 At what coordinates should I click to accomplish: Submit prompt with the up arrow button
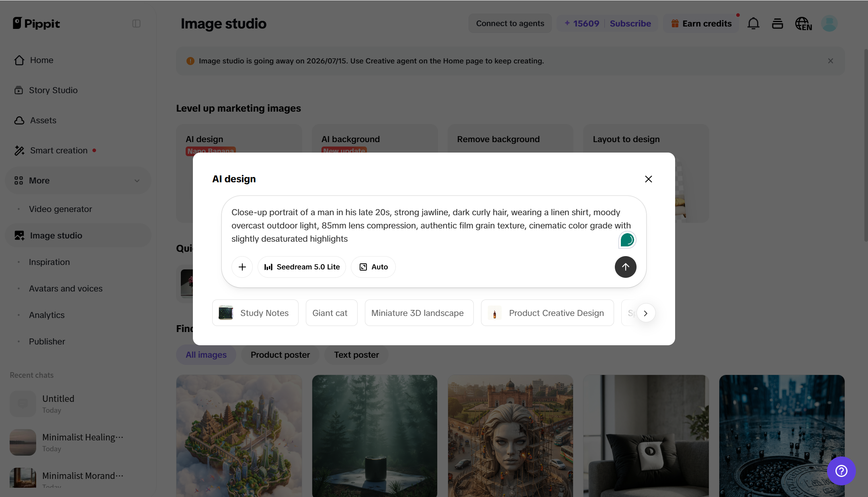(626, 267)
